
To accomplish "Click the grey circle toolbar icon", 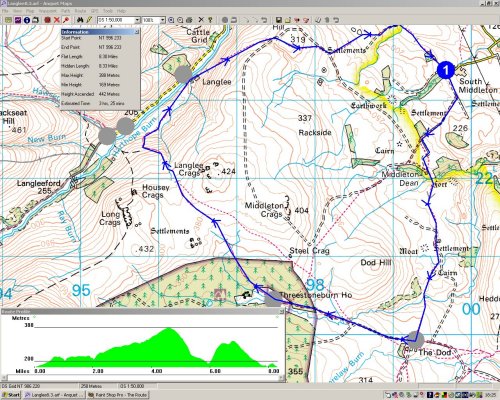I will pos(225,20).
